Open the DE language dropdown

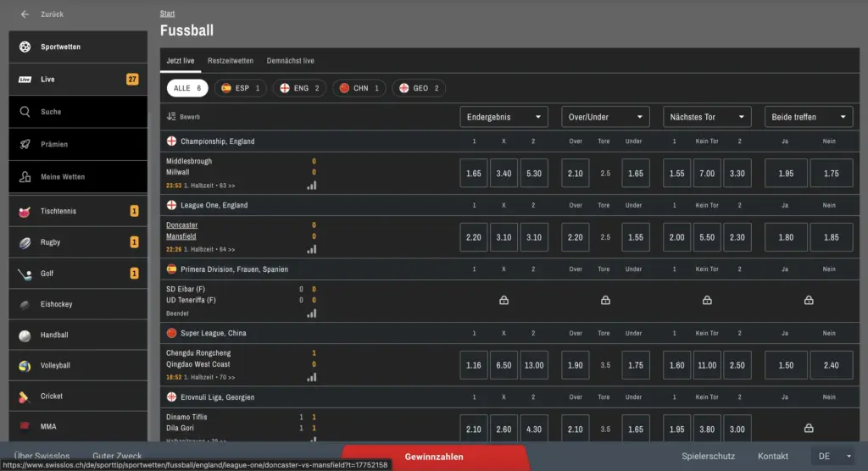tap(834, 457)
